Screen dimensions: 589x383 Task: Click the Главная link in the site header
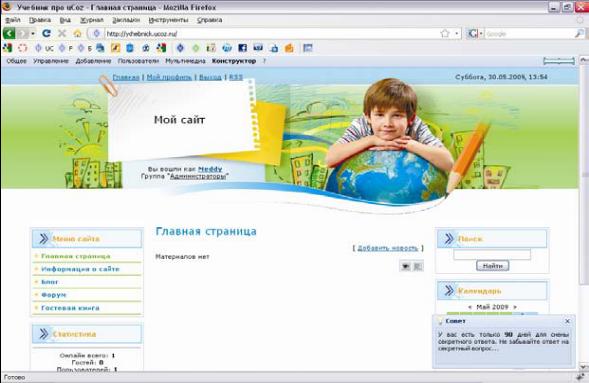pyautogui.click(x=126, y=77)
